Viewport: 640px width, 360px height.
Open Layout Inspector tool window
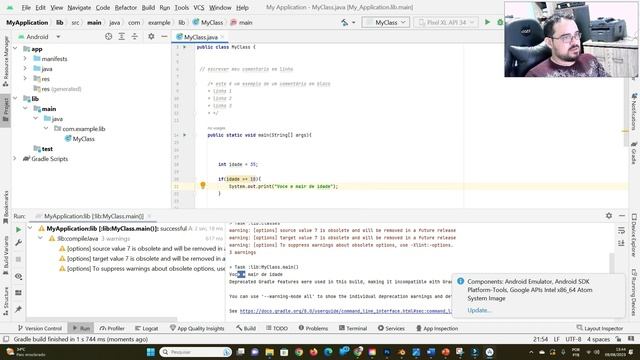(x=600, y=328)
